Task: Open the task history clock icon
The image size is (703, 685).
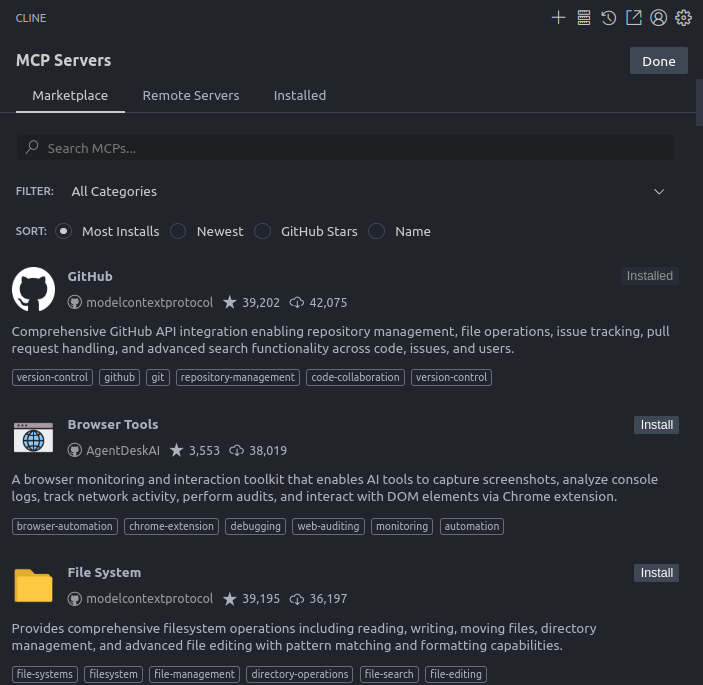Action: click(x=608, y=18)
